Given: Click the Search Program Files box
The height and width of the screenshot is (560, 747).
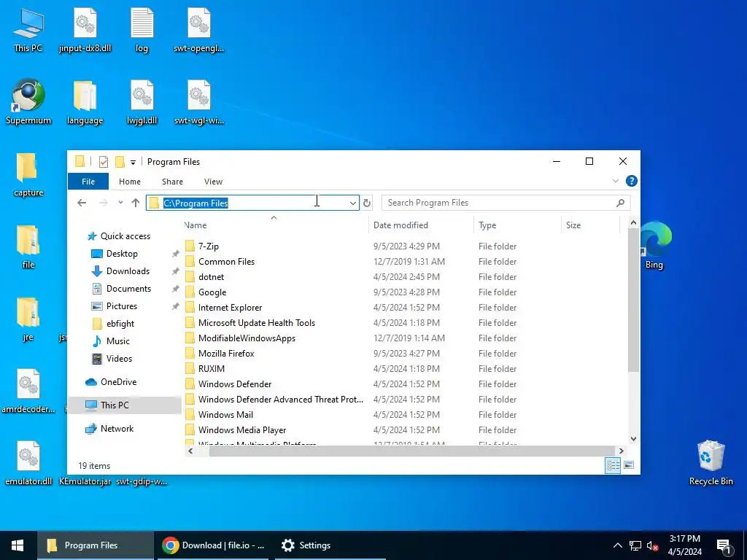Looking at the screenshot, I should [x=506, y=203].
